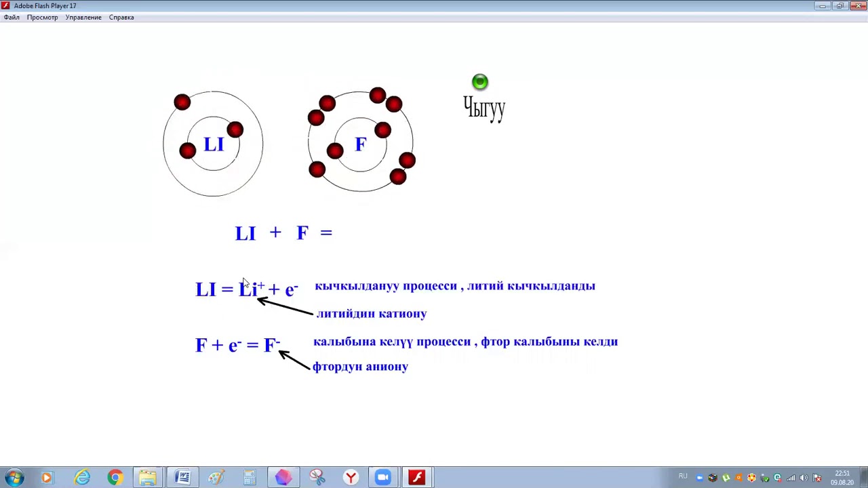Image resolution: width=868 pixels, height=488 pixels.
Task: Click the equation 'LI = Li+ + e-'
Action: click(x=247, y=289)
